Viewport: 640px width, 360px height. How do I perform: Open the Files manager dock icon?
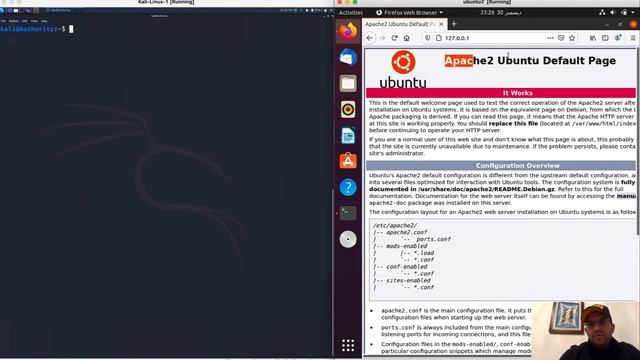(348, 83)
